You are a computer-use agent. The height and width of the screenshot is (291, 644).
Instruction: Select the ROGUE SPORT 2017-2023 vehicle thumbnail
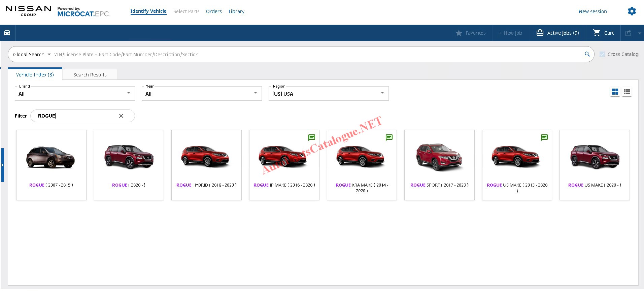(439, 158)
